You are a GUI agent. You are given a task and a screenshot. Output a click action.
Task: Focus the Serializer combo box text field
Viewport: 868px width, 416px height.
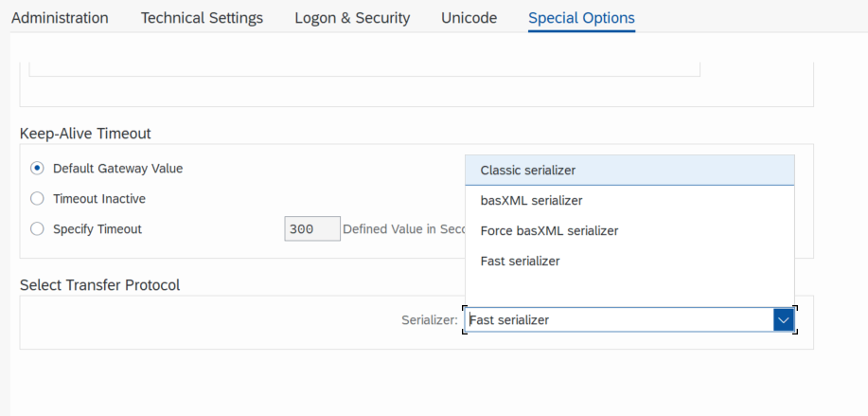(x=620, y=320)
